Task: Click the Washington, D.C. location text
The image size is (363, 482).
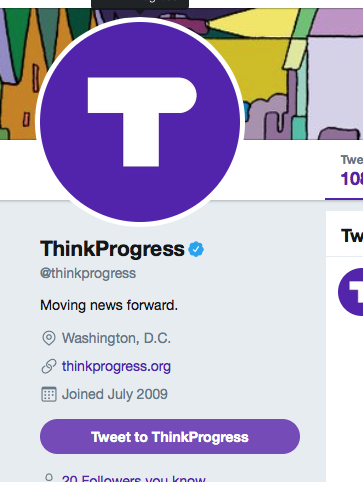Action: click(x=116, y=338)
